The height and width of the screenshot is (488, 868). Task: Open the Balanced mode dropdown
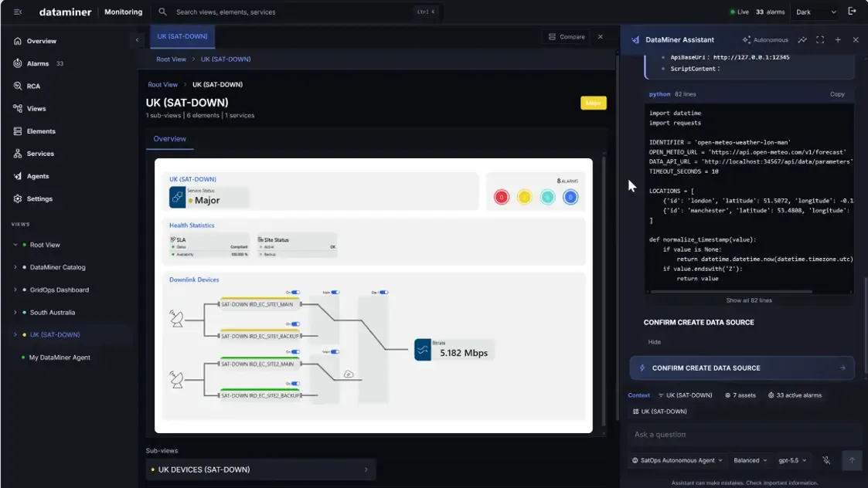pos(750,460)
